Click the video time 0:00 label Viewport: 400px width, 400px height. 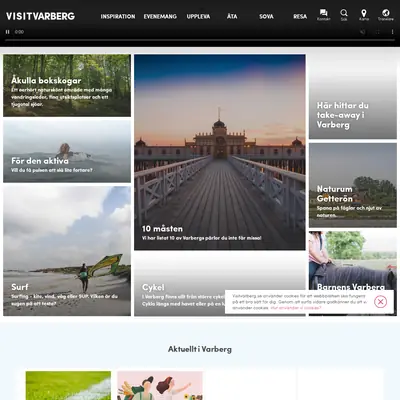[19, 32]
